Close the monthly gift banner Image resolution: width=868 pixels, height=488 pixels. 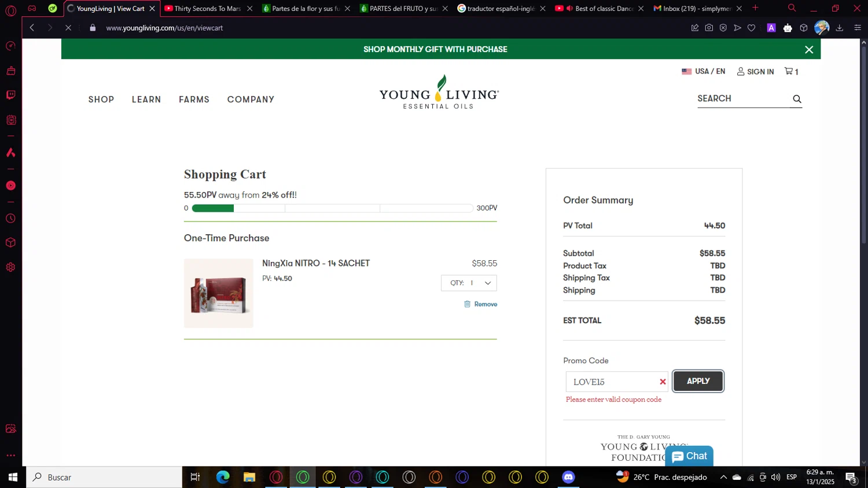pos(809,50)
